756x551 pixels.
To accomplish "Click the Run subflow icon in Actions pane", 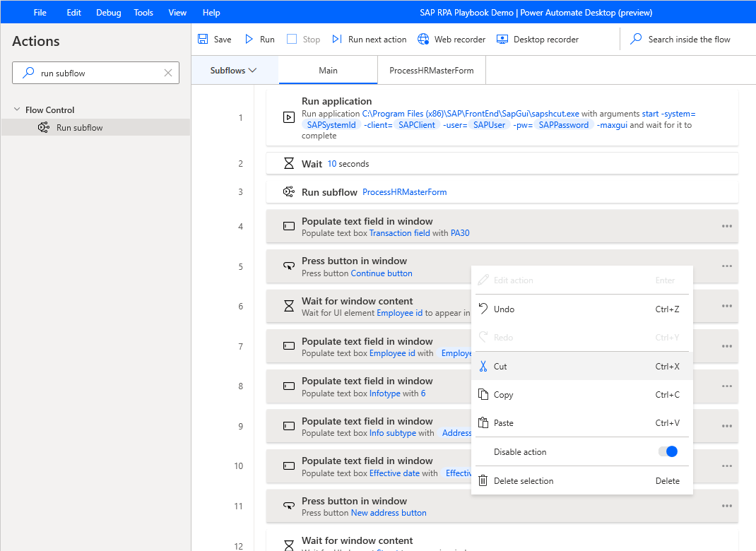I will [x=43, y=127].
